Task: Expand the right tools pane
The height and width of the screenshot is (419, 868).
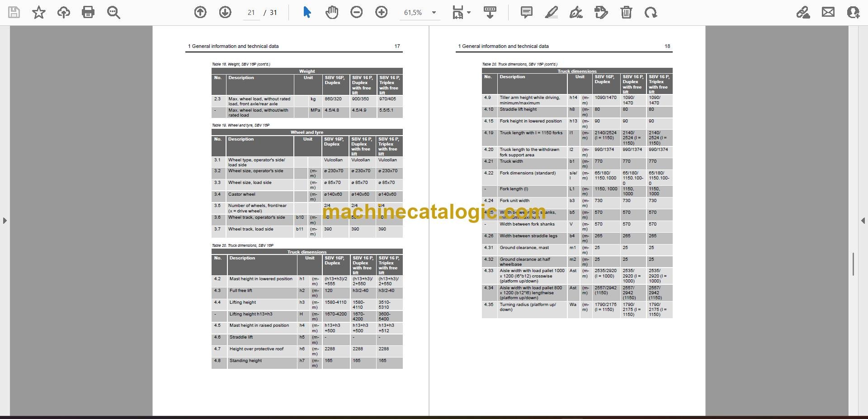Action: tap(863, 221)
